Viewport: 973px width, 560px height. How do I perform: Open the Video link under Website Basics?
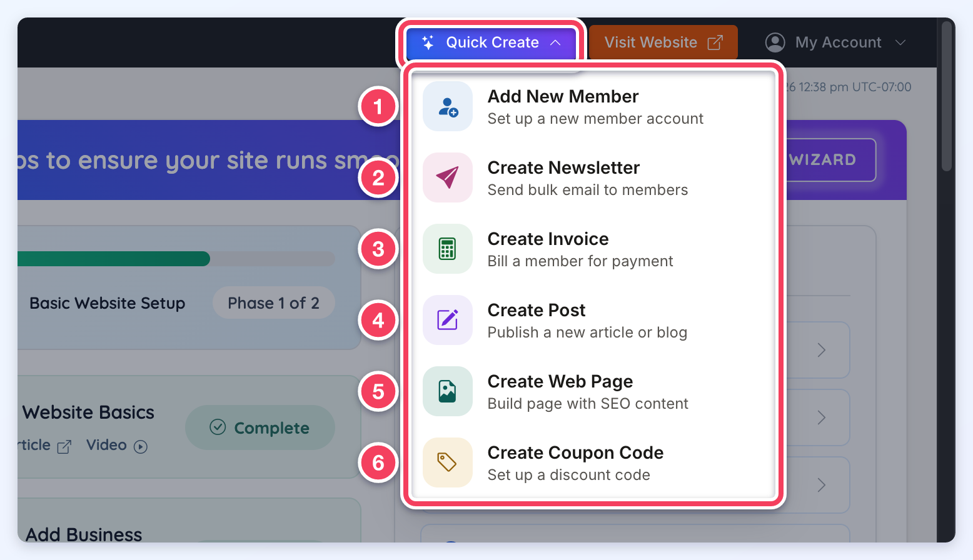click(x=116, y=445)
